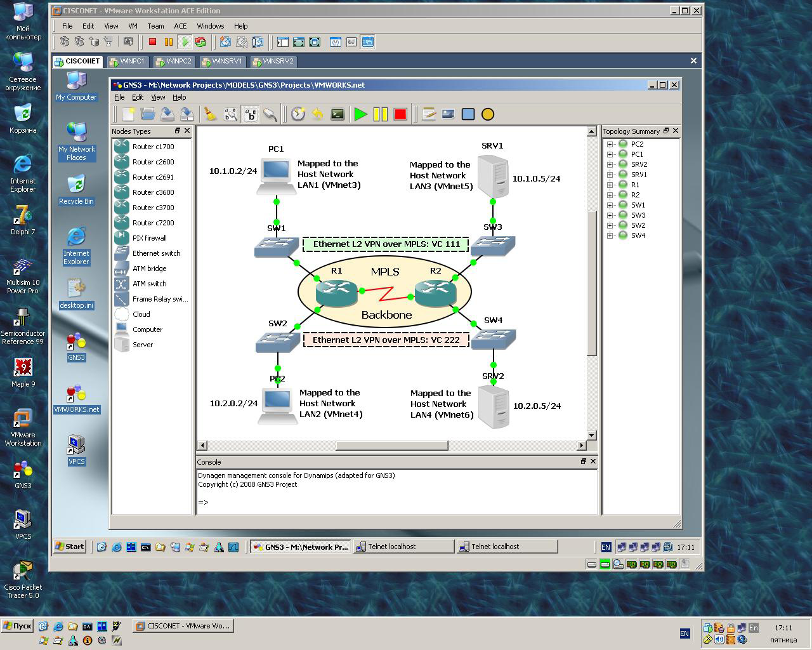
Task: Open the VMware ACE menu
Action: [180, 26]
